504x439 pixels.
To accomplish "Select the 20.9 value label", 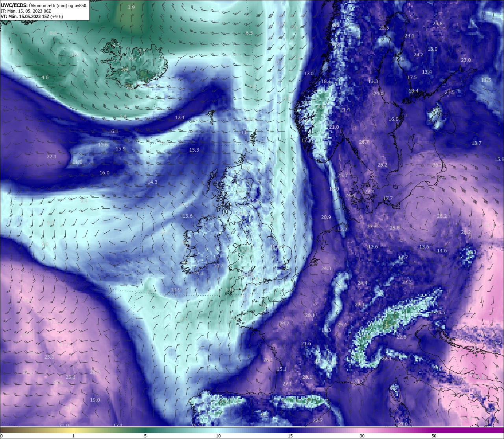I will point(326,217).
